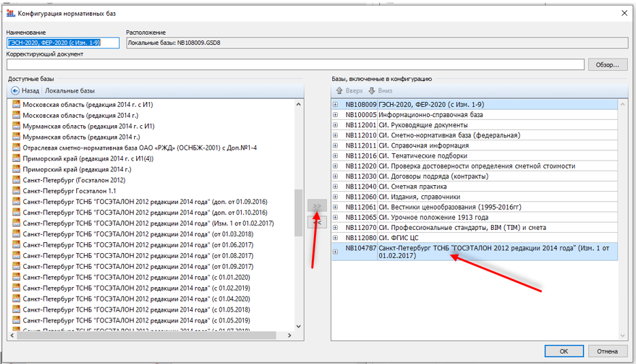
Task: Expand NB112060 Издания, справочники row
Action: tap(336, 197)
